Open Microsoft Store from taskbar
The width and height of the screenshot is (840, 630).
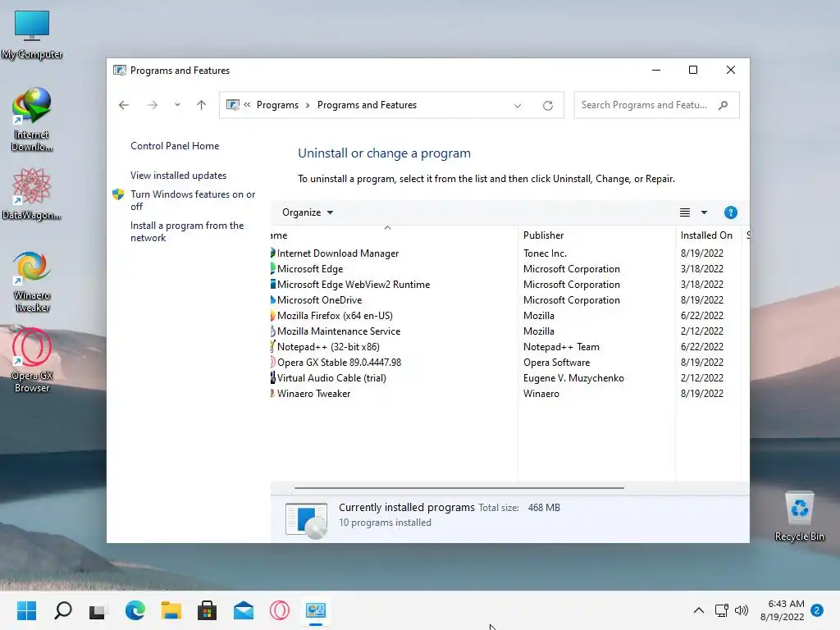pos(208,610)
